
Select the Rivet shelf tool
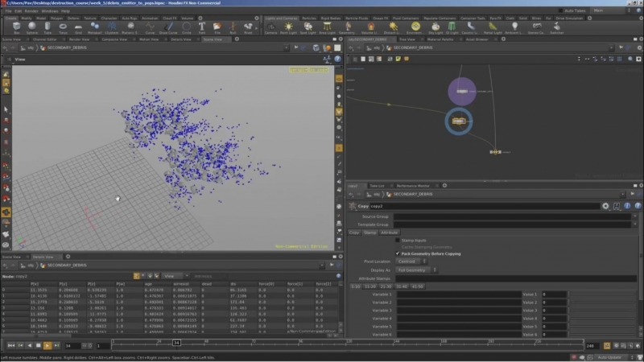(x=248, y=27)
